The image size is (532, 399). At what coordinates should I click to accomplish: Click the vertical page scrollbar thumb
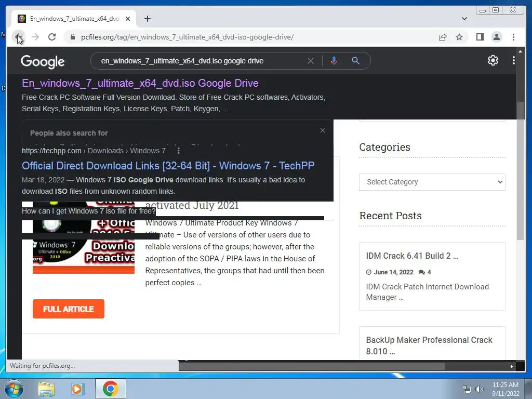coord(520,170)
